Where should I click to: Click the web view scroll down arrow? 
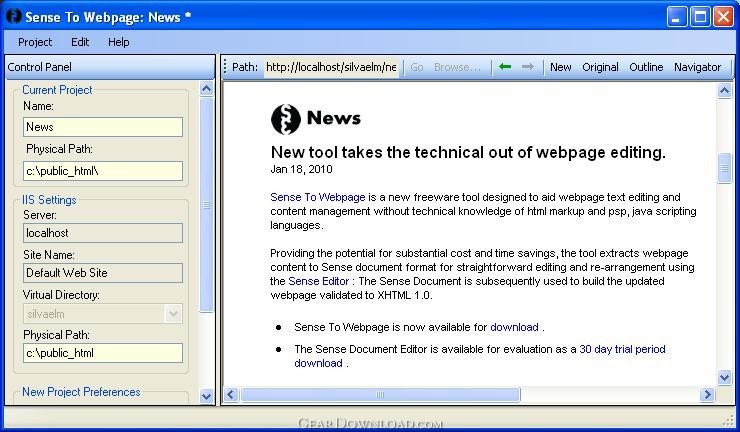pyautogui.click(x=724, y=377)
